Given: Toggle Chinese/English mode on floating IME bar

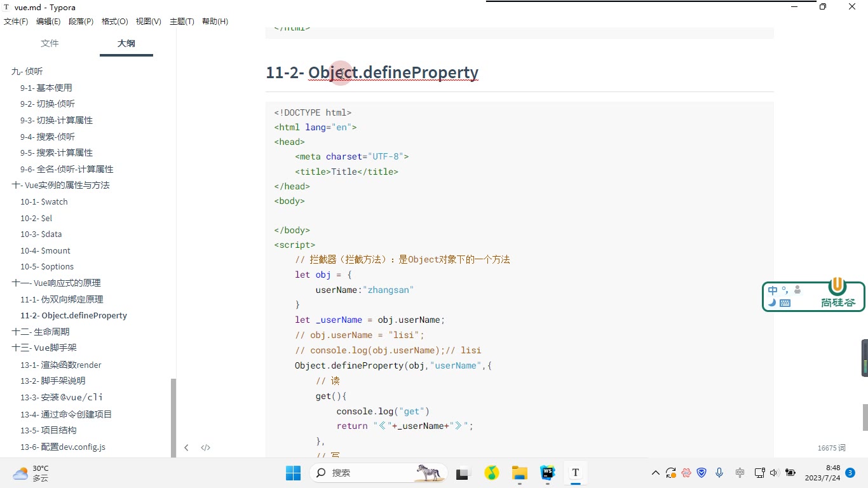Looking at the screenshot, I should click(773, 290).
